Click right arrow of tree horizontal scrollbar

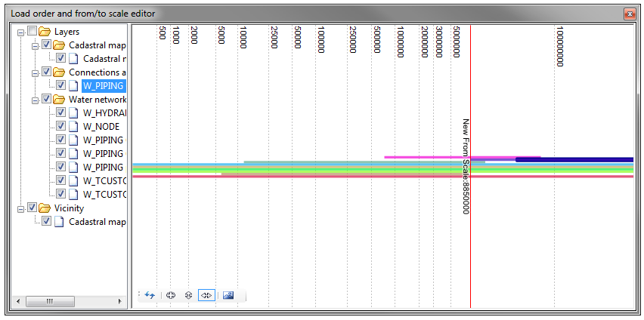click(119, 302)
